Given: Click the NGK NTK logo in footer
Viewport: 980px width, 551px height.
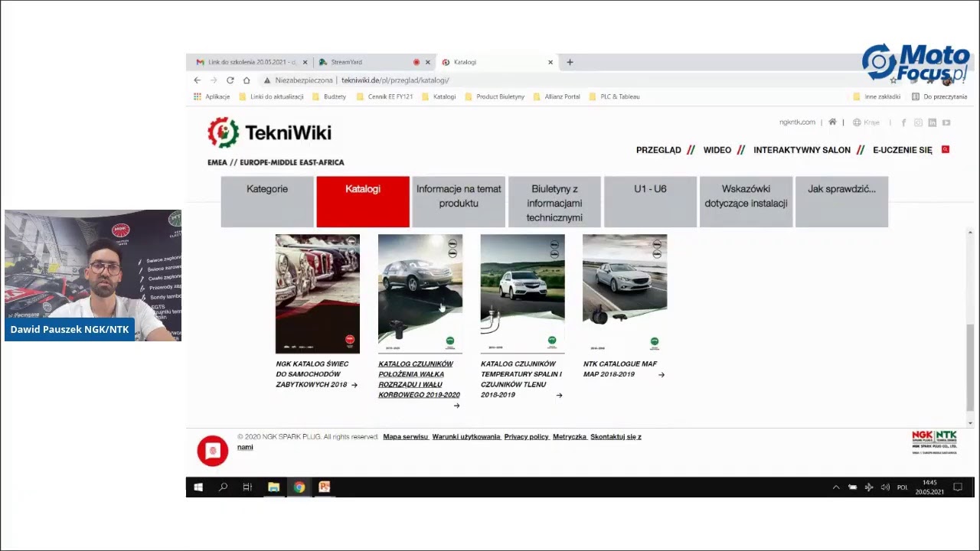Looking at the screenshot, I should [x=934, y=442].
